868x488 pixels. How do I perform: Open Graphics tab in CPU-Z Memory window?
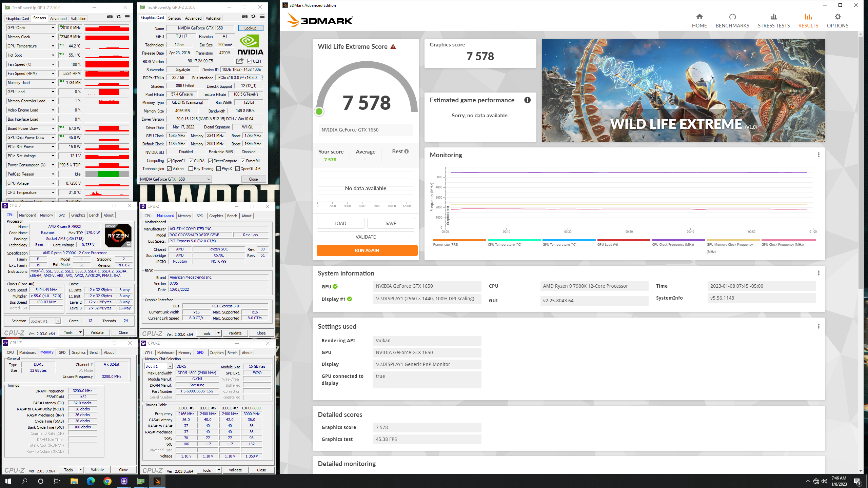click(x=78, y=352)
